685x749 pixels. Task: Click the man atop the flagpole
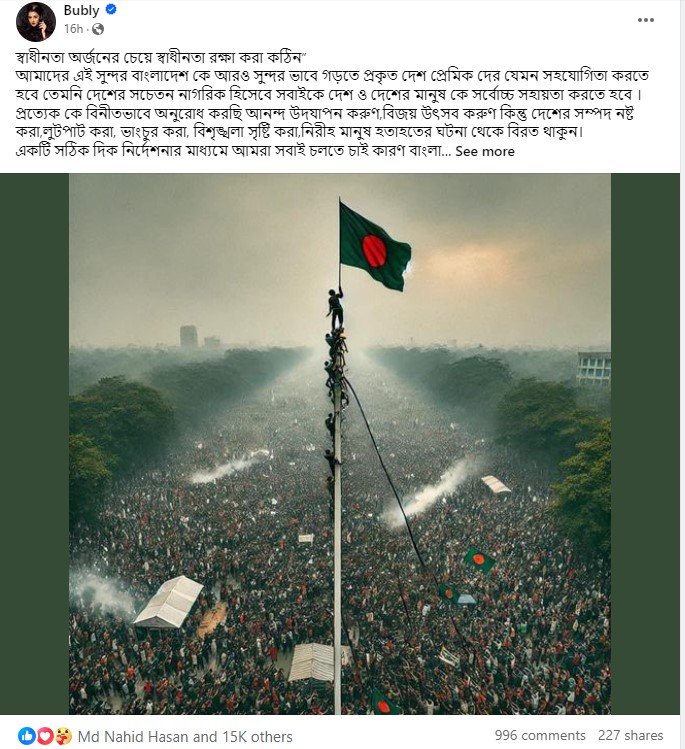click(x=336, y=309)
